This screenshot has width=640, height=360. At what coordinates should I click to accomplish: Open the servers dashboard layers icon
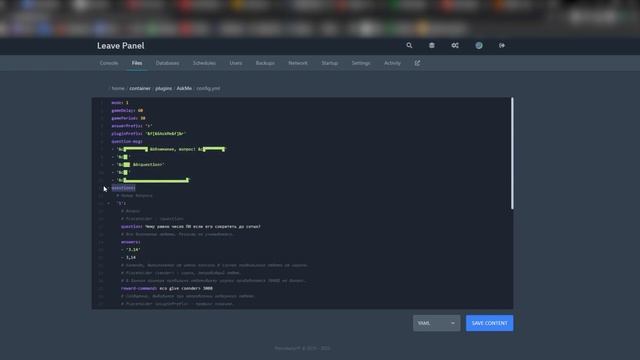[431, 45]
